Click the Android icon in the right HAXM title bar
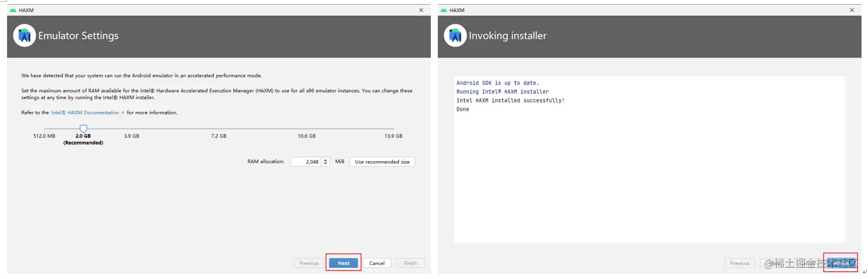This screenshot has height=279, width=868. [444, 10]
